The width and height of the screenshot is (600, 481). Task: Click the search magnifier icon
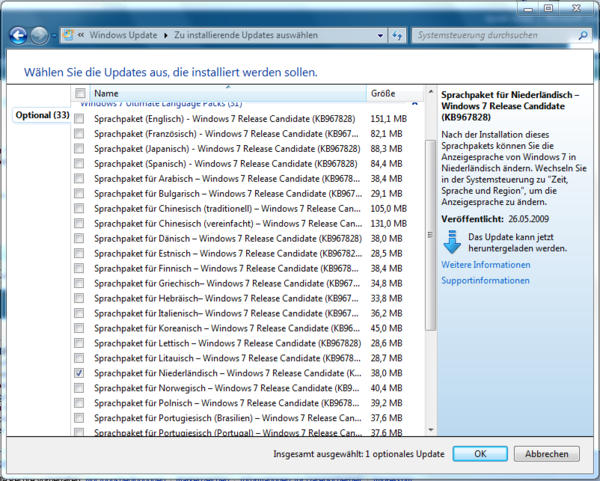pos(583,36)
